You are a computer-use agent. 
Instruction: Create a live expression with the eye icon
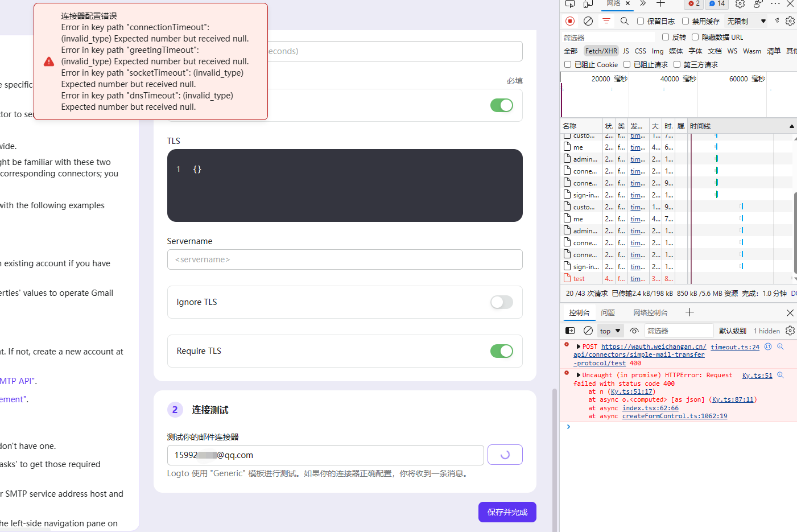(634, 330)
